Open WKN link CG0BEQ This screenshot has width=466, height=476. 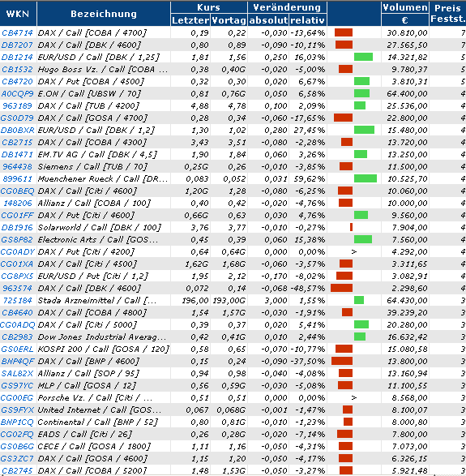(x=18, y=191)
